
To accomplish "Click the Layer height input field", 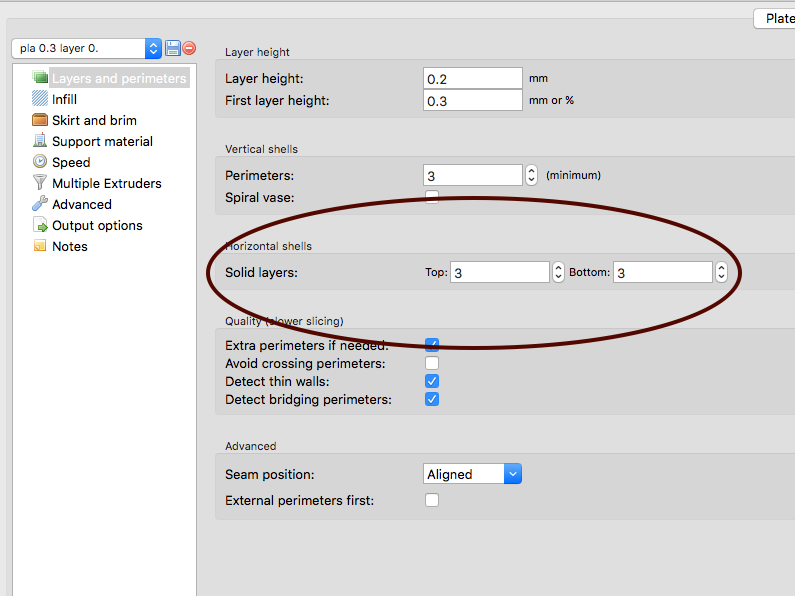I will pos(472,78).
